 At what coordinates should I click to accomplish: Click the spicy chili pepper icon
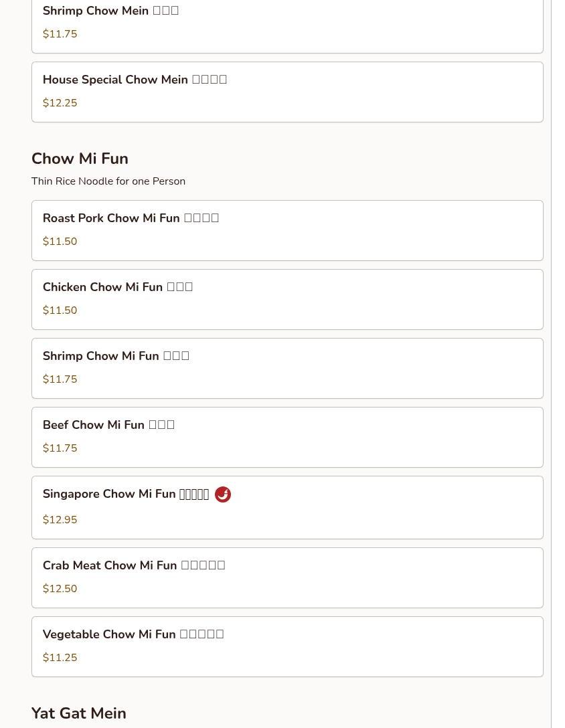pos(223,494)
